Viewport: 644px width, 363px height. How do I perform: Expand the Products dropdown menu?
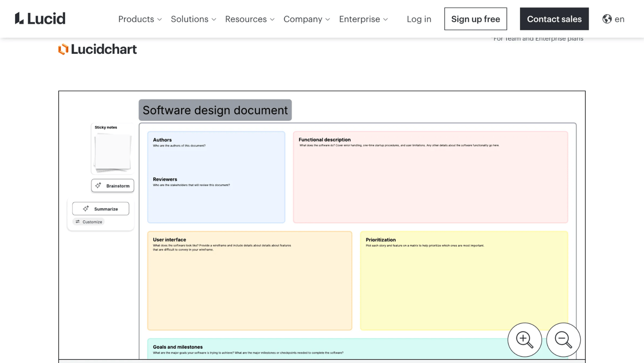coord(140,19)
